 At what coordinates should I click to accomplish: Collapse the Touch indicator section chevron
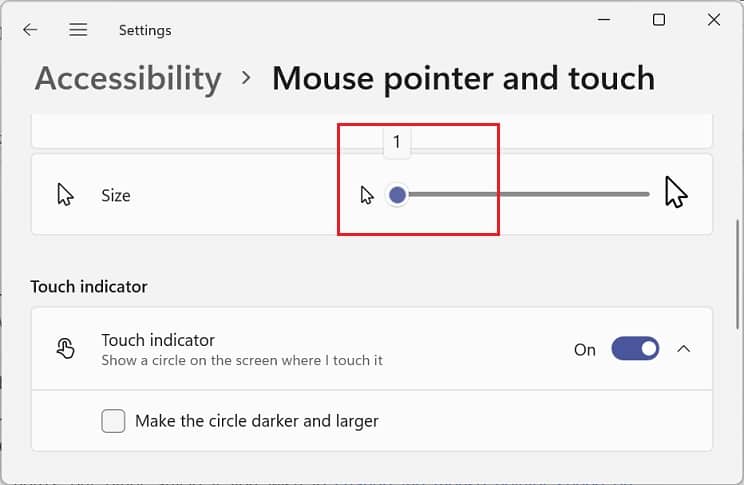tap(684, 349)
